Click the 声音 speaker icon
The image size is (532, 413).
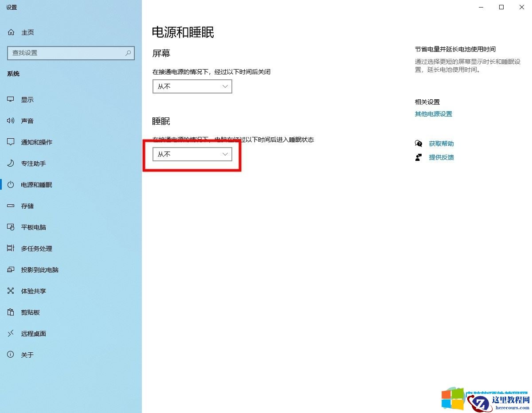click(11, 121)
